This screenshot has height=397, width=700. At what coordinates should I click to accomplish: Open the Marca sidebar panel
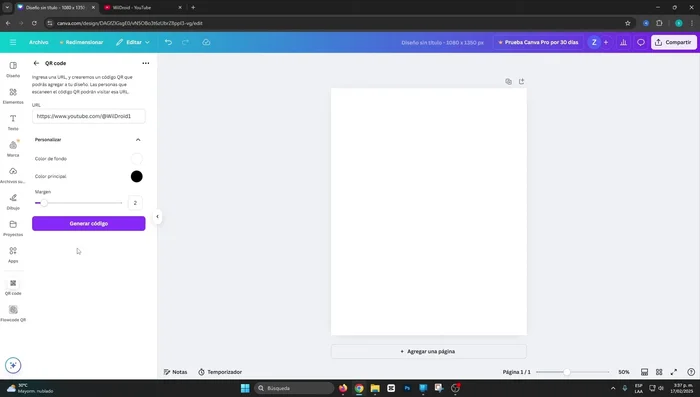click(x=13, y=148)
